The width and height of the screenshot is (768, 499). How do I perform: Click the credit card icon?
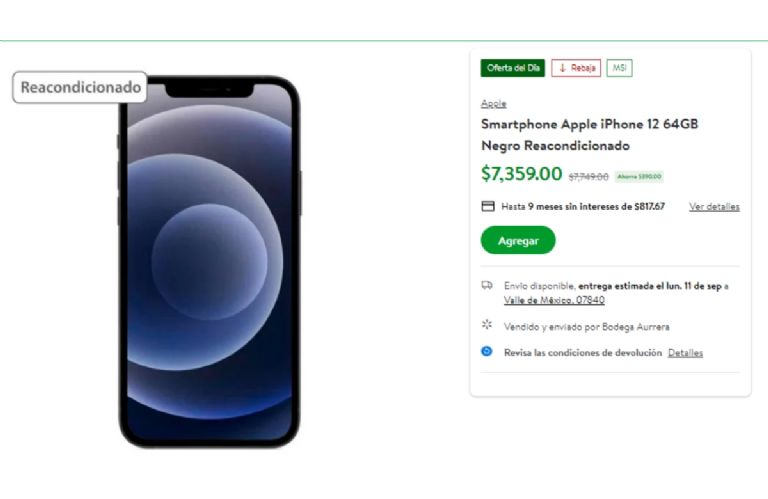click(x=488, y=207)
